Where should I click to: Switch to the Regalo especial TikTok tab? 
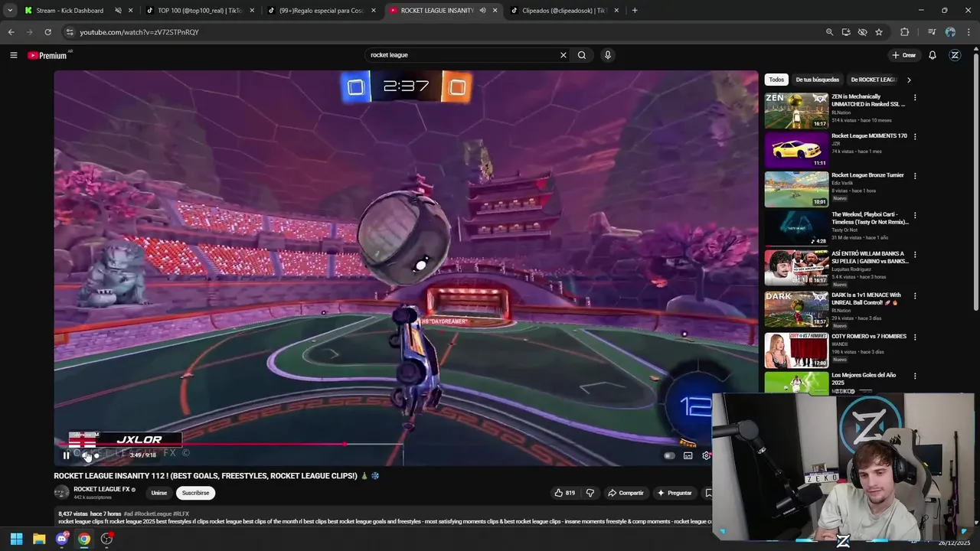click(x=322, y=11)
